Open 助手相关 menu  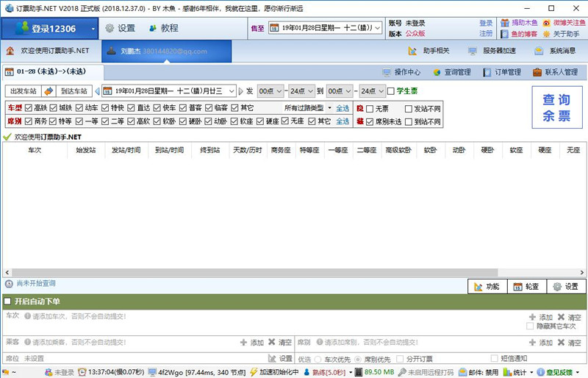(x=429, y=51)
